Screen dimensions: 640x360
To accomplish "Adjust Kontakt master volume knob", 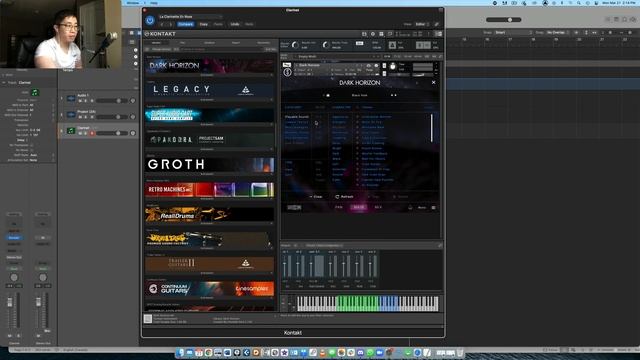I will coord(296,45).
